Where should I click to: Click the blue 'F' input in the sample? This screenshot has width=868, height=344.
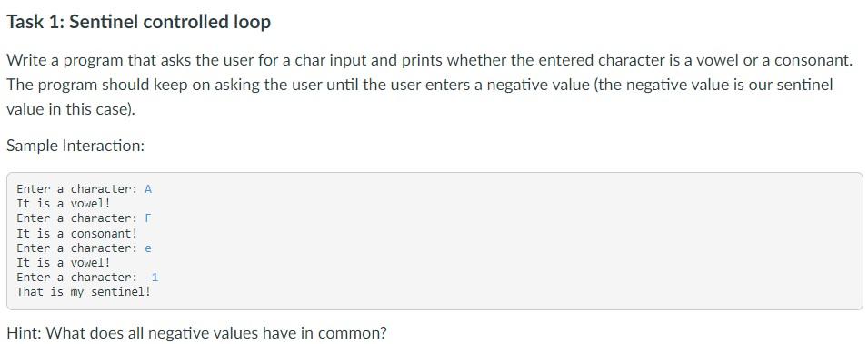(148, 218)
